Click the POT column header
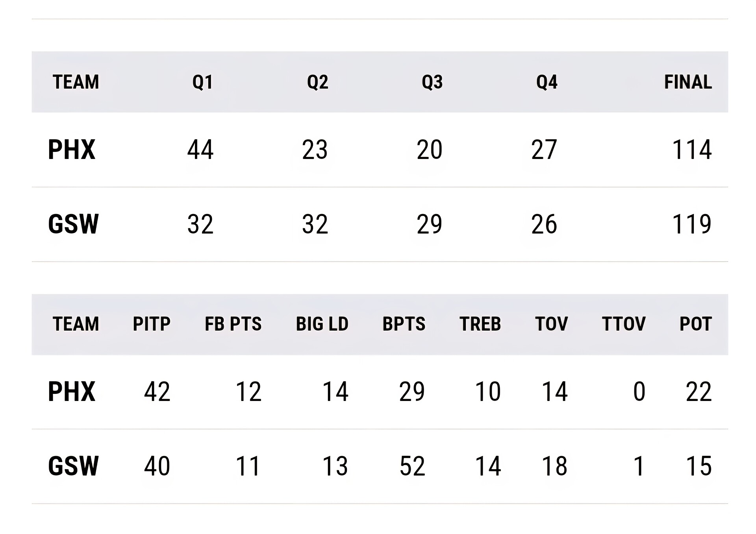 695,324
